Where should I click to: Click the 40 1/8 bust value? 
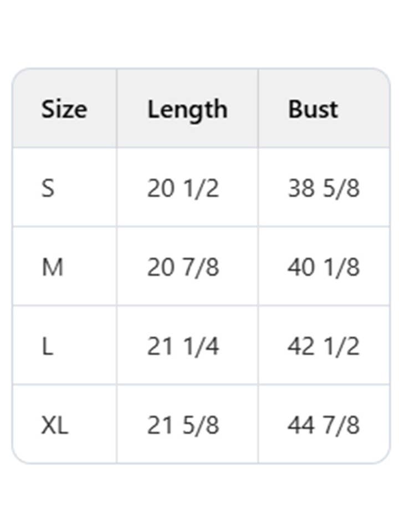coord(324,268)
